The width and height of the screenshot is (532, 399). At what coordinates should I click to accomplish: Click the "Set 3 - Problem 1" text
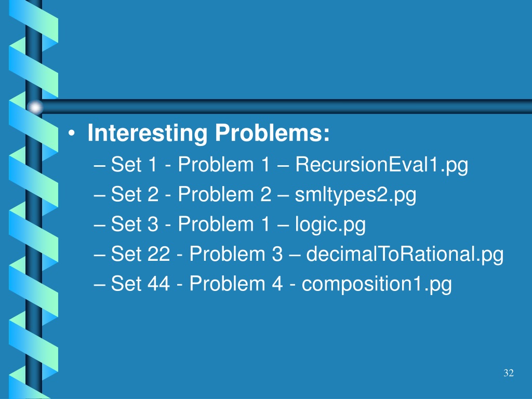(191, 224)
